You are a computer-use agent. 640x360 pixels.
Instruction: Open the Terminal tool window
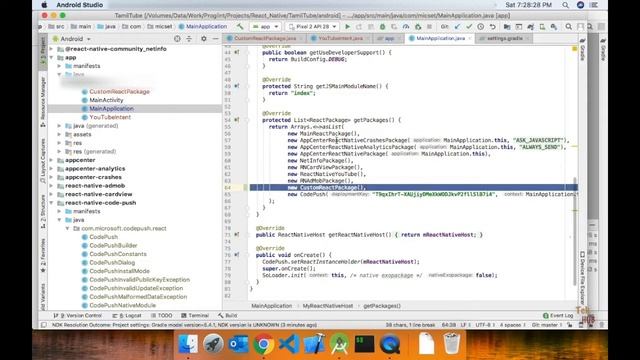[195, 316]
